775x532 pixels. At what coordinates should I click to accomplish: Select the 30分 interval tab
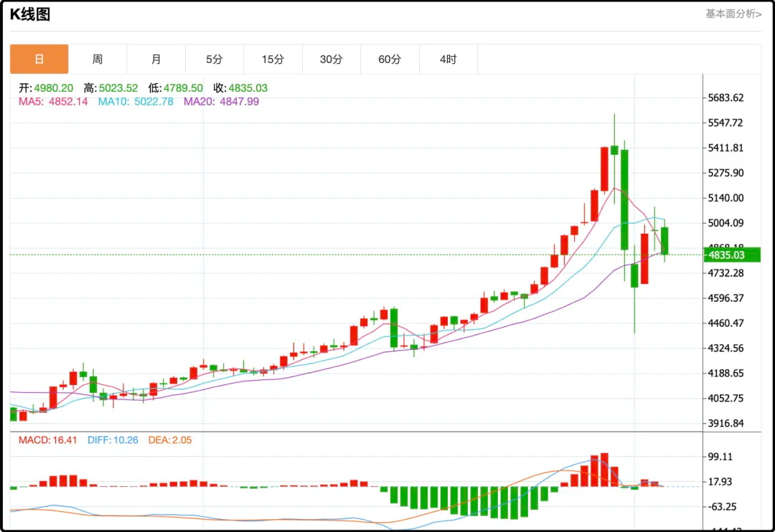click(331, 60)
